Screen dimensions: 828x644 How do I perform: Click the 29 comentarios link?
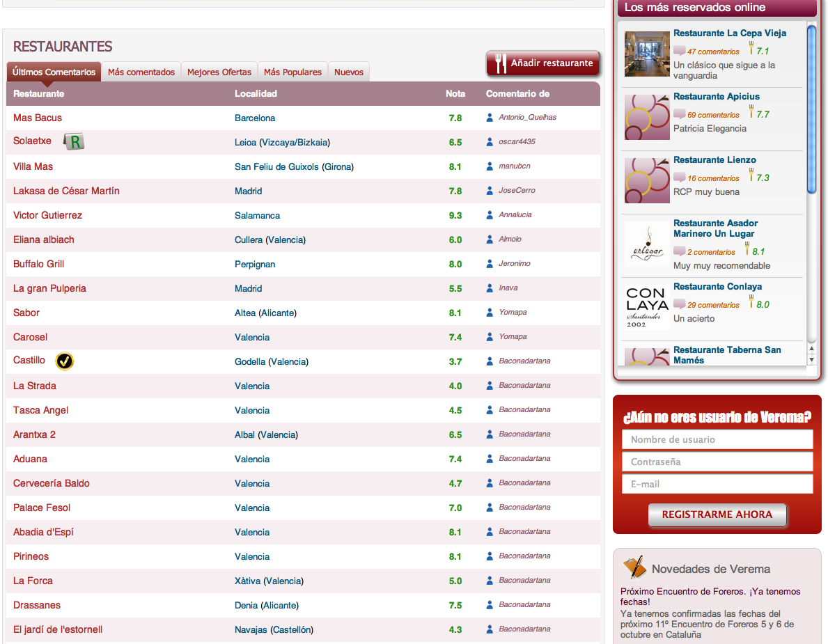pyautogui.click(x=713, y=305)
